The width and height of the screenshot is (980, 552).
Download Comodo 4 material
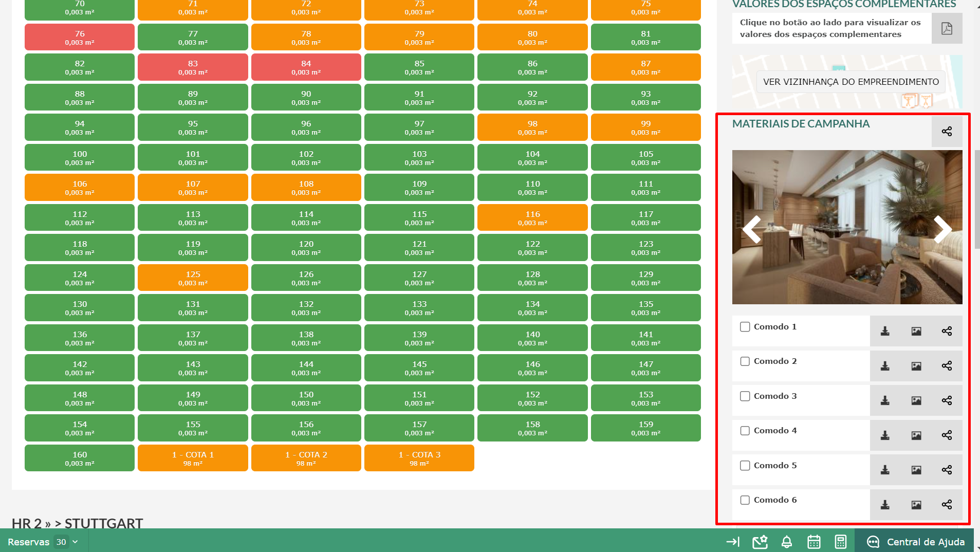(885, 435)
